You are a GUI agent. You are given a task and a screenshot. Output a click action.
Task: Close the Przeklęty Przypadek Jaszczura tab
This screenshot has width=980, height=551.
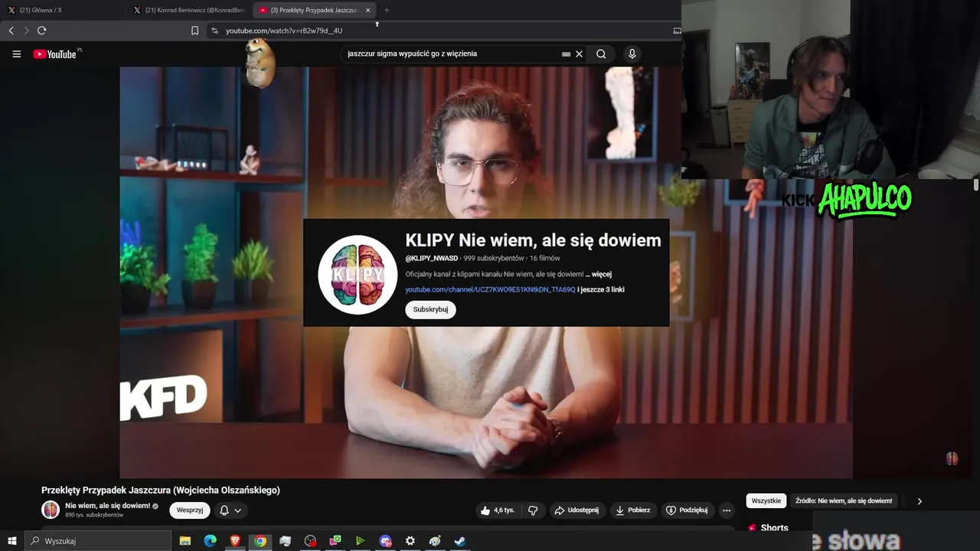367,10
